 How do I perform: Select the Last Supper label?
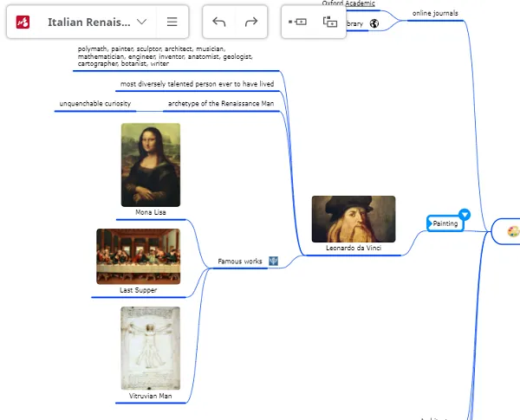pyautogui.click(x=139, y=290)
